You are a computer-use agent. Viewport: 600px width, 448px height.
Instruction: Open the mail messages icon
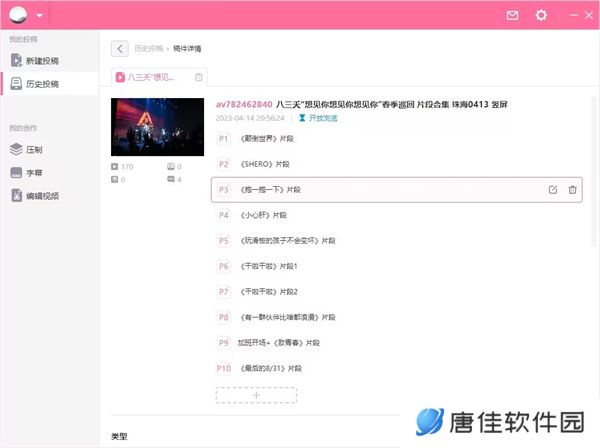pyautogui.click(x=512, y=15)
